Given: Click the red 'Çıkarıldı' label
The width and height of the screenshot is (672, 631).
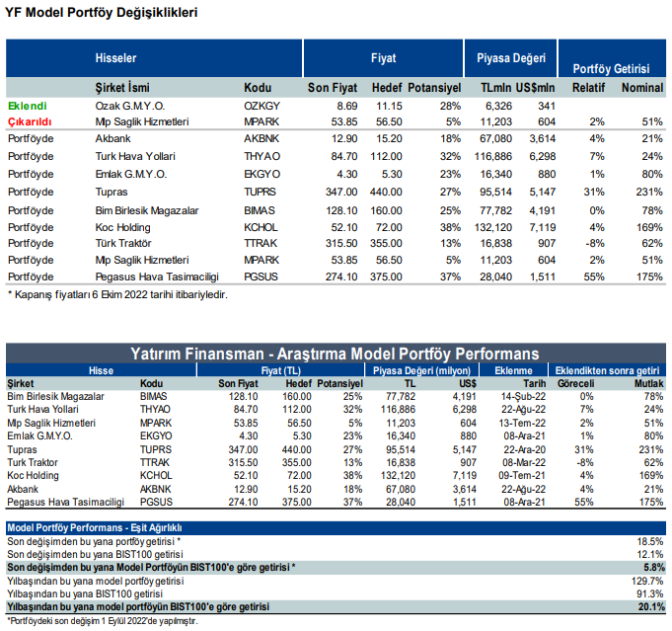Looking at the screenshot, I should 30,121.
